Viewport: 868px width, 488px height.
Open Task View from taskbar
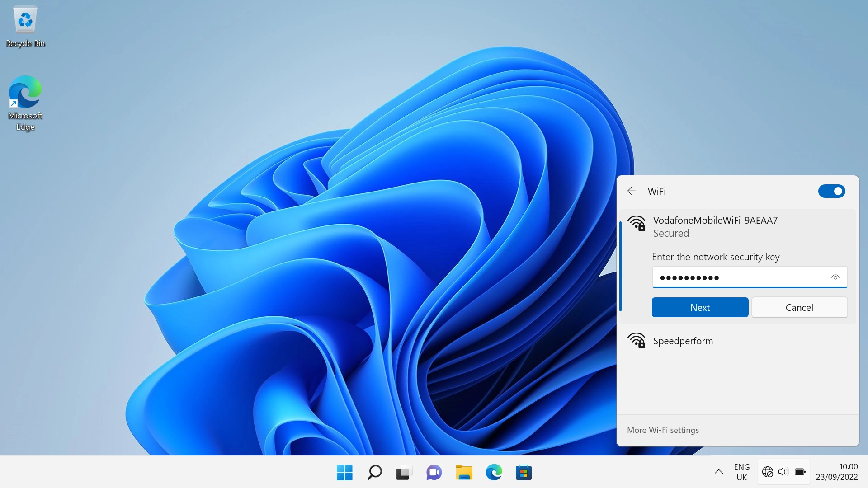[x=404, y=473]
